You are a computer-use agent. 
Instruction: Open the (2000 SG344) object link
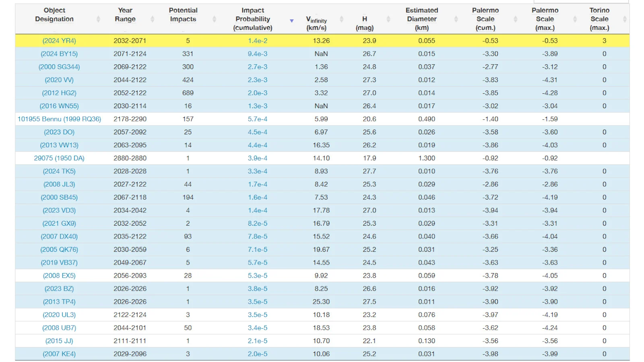tap(59, 67)
